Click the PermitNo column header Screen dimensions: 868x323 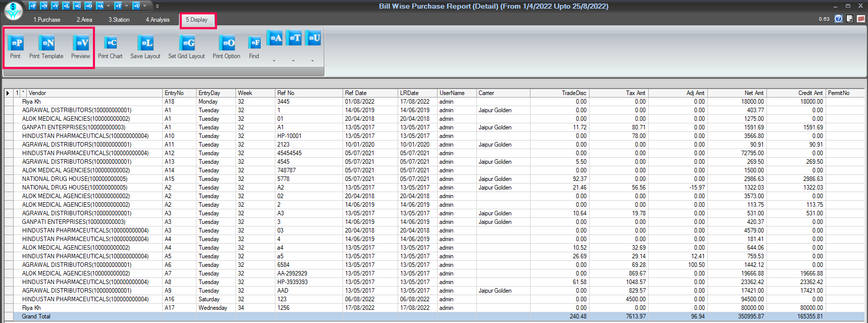click(x=845, y=93)
